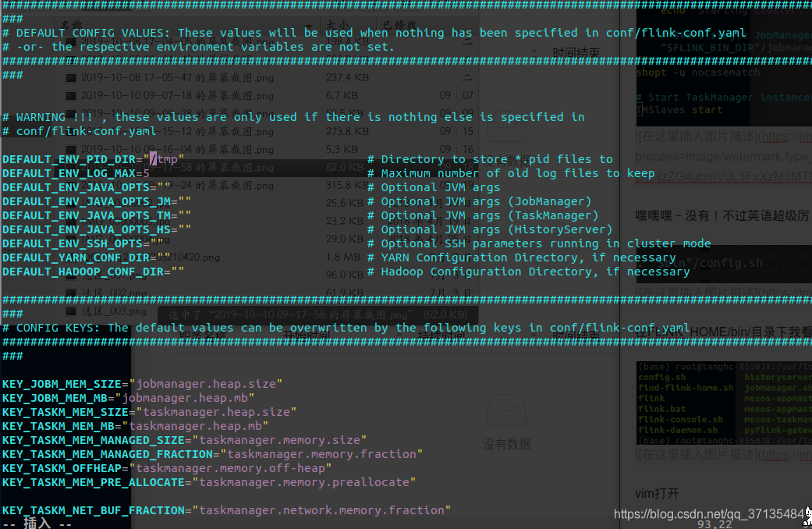
Task: Click the 237.4 KB size cell
Action: tap(347, 78)
